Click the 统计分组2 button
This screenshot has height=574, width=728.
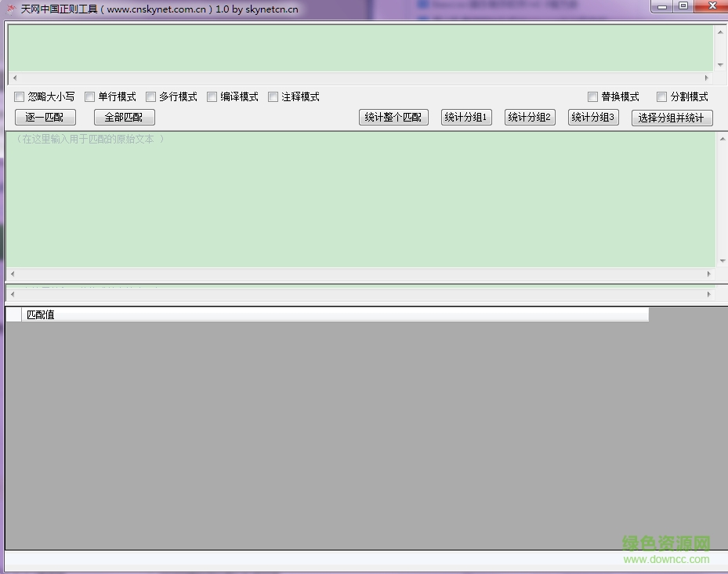[x=529, y=117]
